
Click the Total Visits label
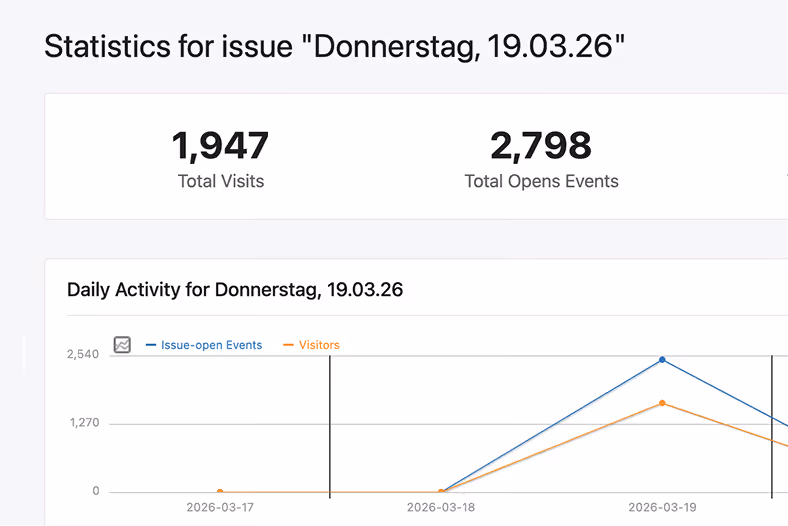click(x=221, y=181)
